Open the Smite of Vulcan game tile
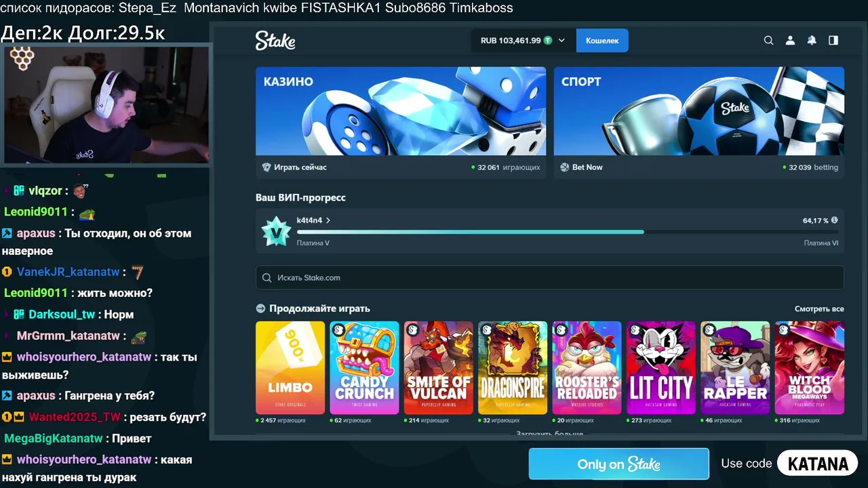 (439, 367)
